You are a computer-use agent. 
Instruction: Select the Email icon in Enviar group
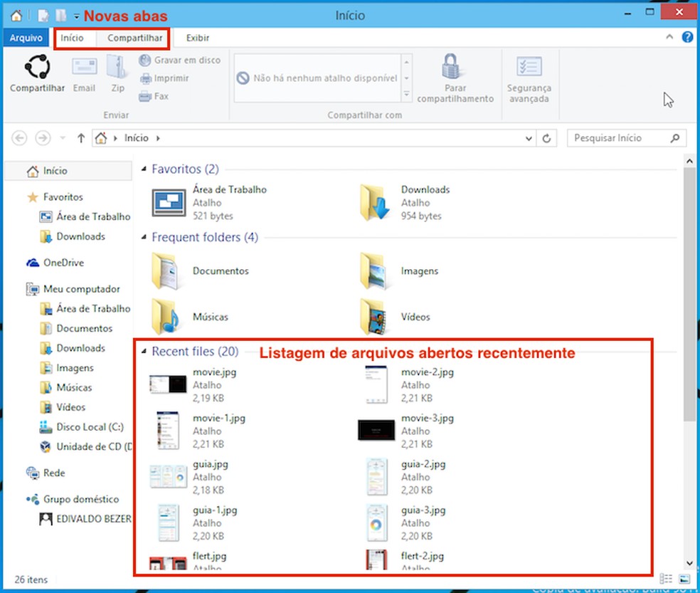point(85,67)
